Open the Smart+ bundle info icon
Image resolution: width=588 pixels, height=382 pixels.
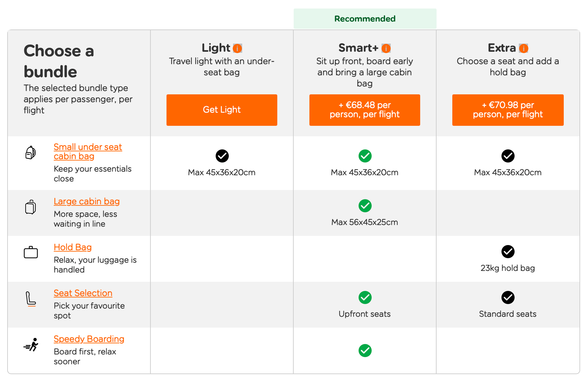(386, 48)
